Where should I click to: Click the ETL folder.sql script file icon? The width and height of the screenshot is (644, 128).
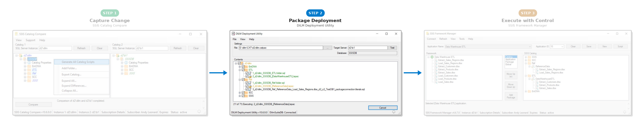pyautogui.click(x=250, y=73)
